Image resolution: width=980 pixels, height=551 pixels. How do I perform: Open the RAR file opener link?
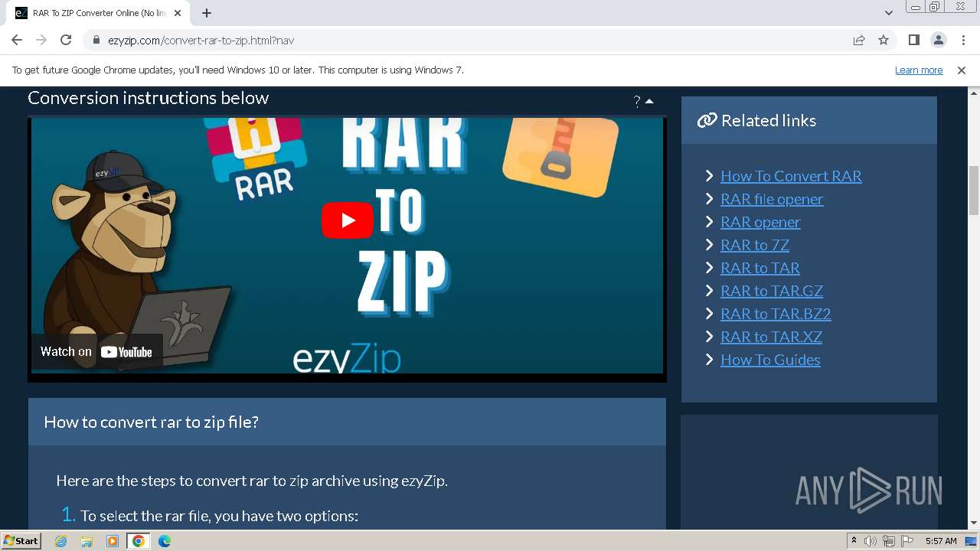pyautogui.click(x=772, y=199)
